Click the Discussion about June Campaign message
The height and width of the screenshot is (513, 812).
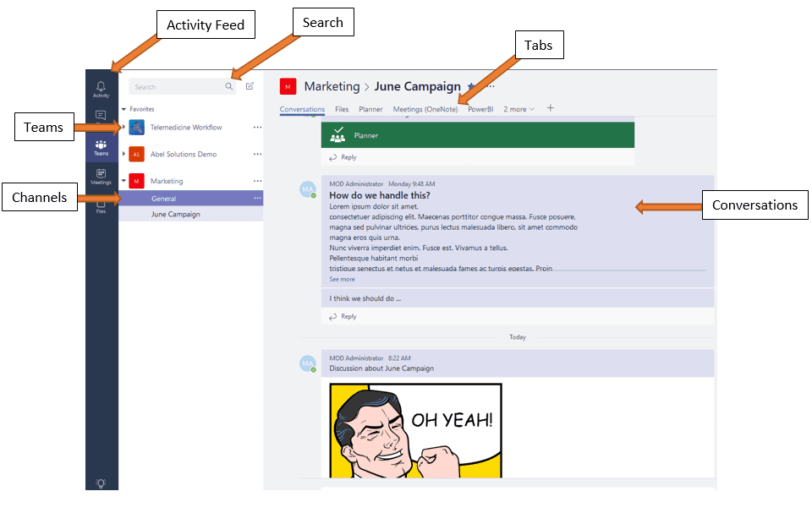click(x=381, y=368)
